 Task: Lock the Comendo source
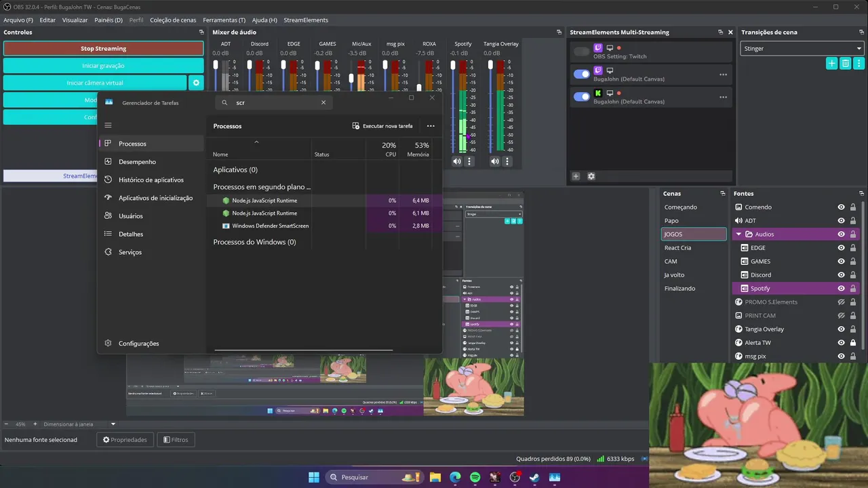853,207
